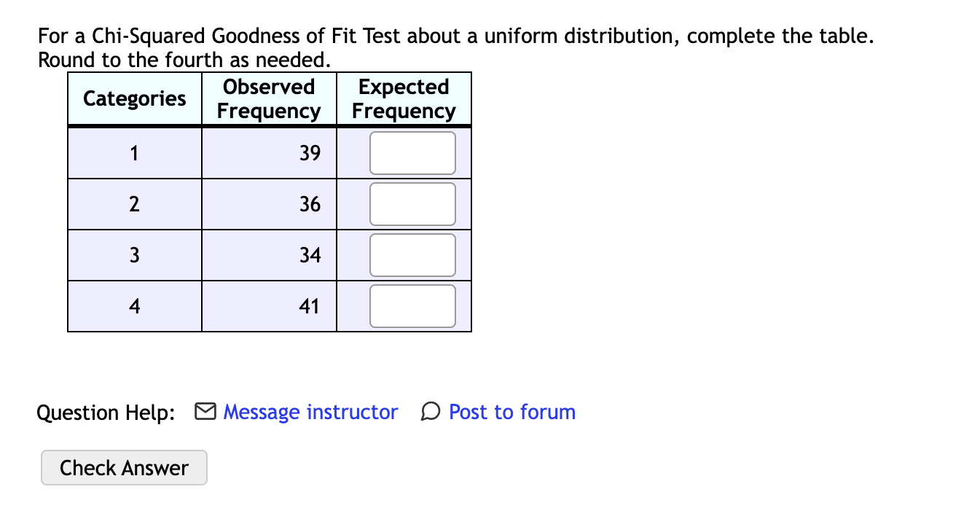This screenshot has height=519, width=980.
Task: Click the Expected Frequency input for category 3
Action: coord(412,255)
